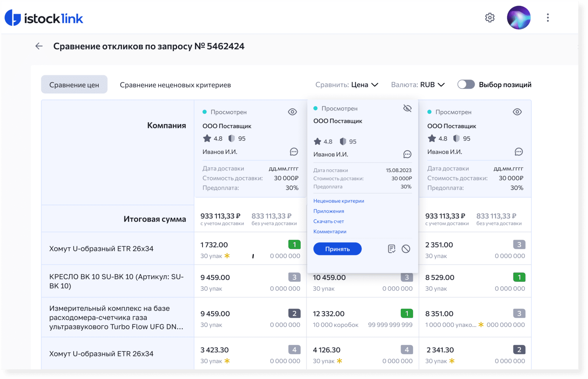Open settings via the gear icon
The height and width of the screenshot is (379, 588).
coord(490,17)
